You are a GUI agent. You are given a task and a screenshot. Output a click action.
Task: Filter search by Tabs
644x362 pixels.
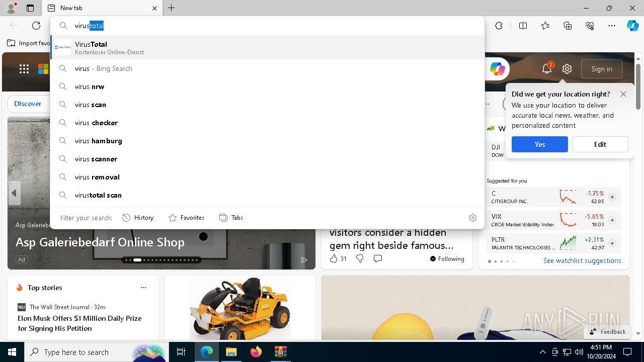(x=231, y=218)
